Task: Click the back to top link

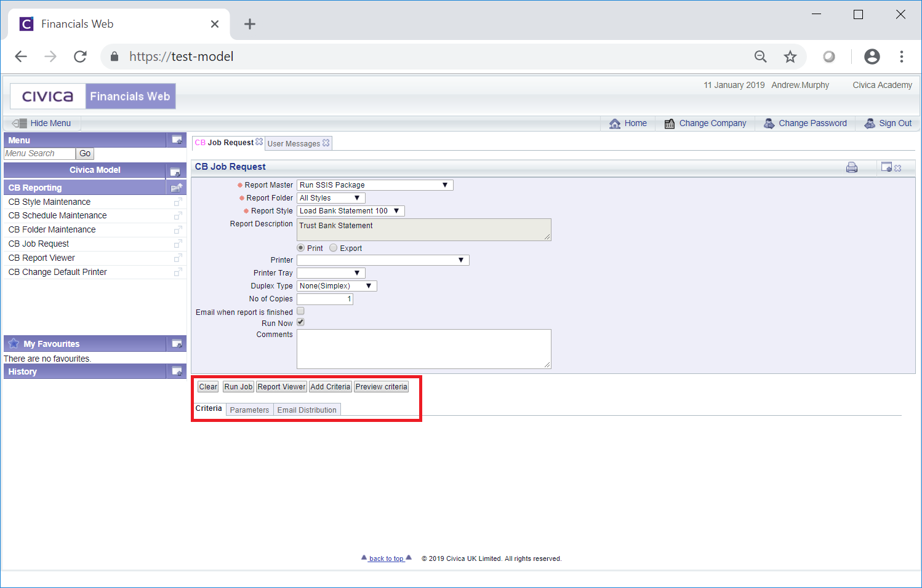Action: [x=387, y=558]
